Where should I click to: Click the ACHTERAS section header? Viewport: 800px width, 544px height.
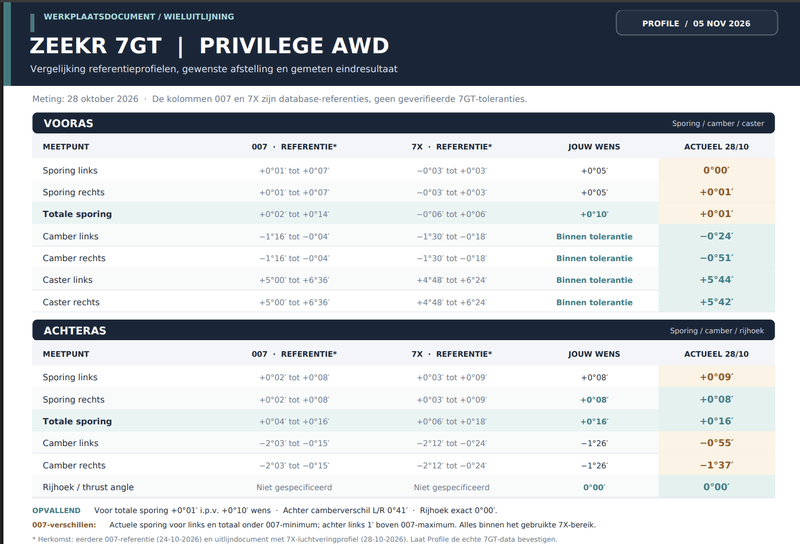(403, 330)
